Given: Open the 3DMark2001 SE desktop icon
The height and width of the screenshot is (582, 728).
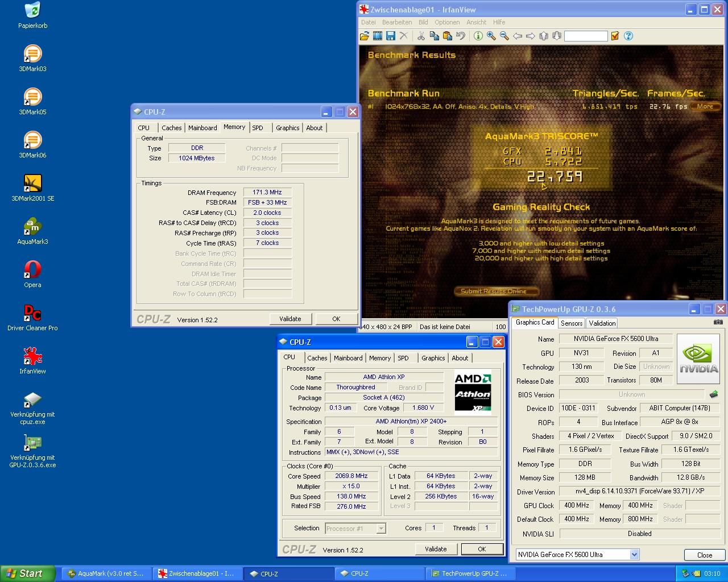Looking at the screenshot, I should tap(32, 188).
